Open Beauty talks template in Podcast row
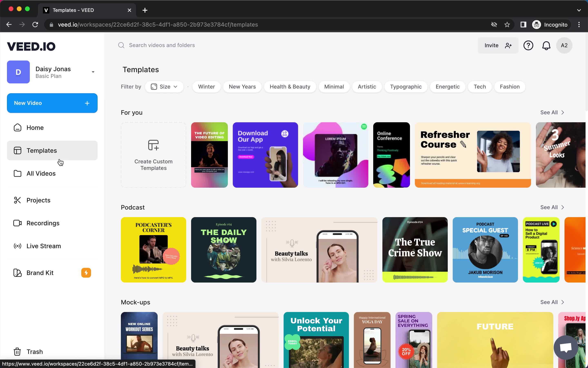588x368 pixels. 319,250
